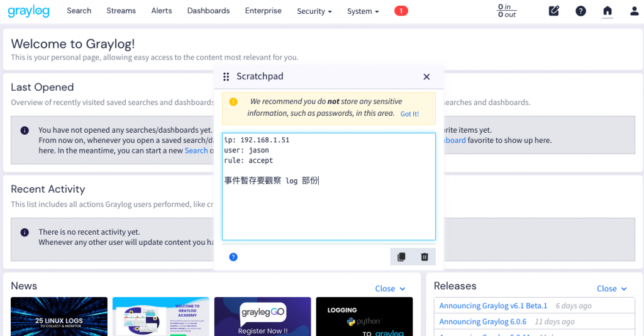Dismiss warning with Got It! link
Screen dimensions: 644x336
[x=409, y=114]
